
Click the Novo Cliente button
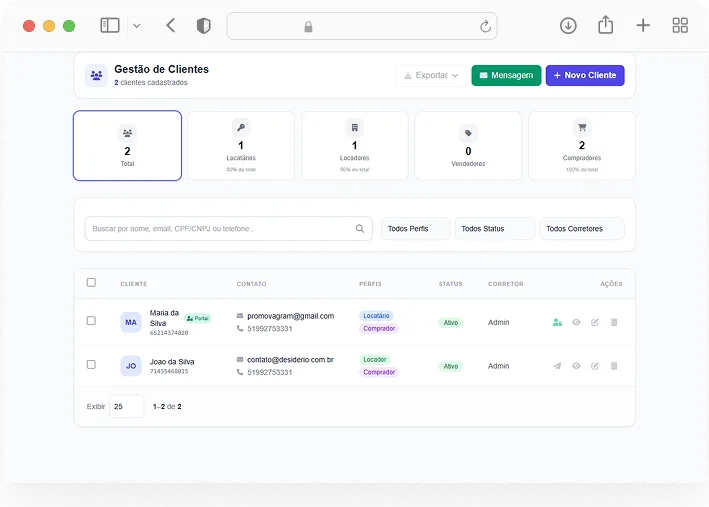pyautogui.click(x=585, y=75)
